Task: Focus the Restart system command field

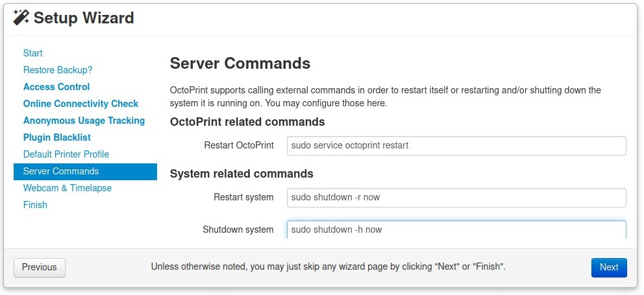Action: [x=456, y=197]
